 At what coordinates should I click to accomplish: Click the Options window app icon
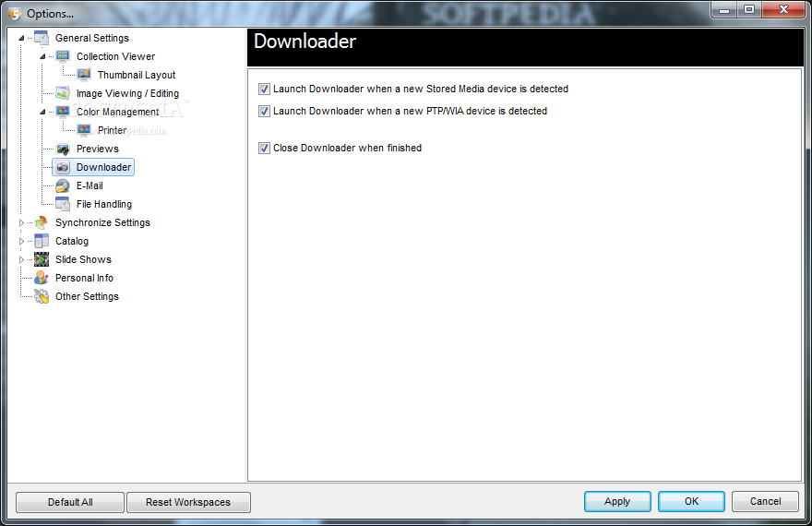(15, 14)
